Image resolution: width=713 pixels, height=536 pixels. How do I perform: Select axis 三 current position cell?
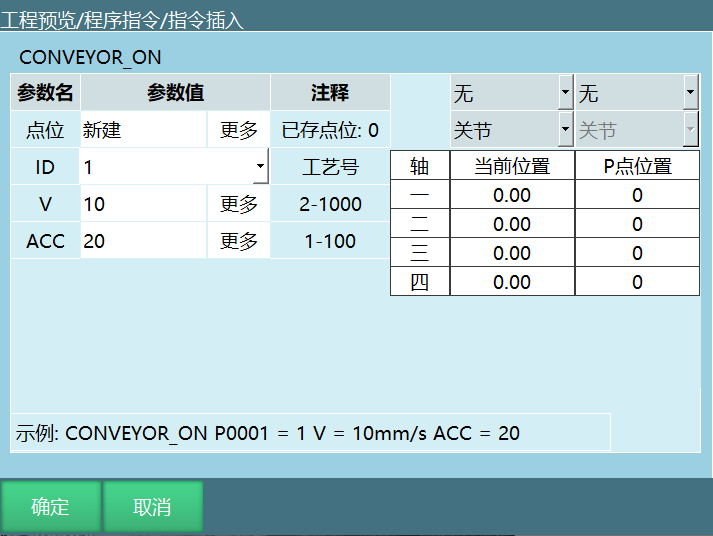pos(512,253)
